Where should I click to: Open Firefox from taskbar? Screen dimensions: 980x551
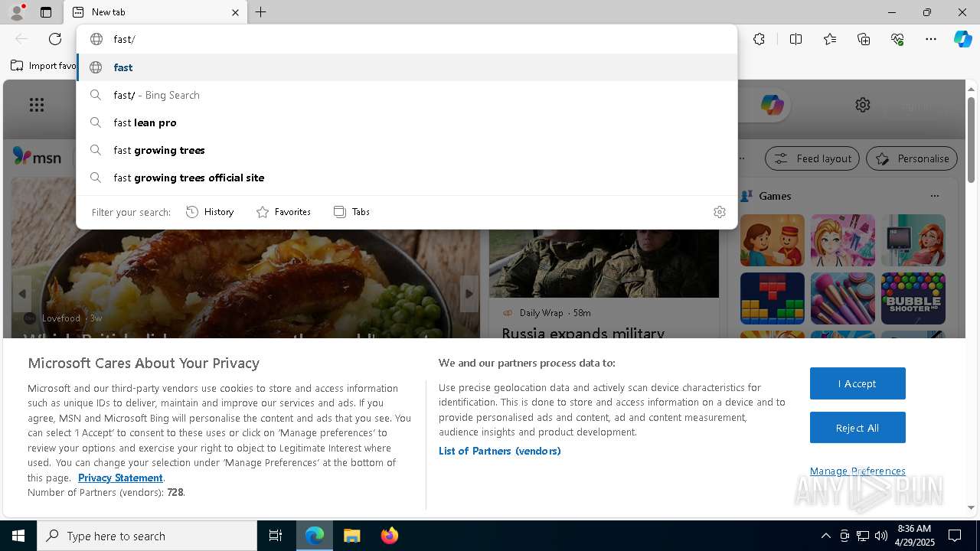pos(389,536)
